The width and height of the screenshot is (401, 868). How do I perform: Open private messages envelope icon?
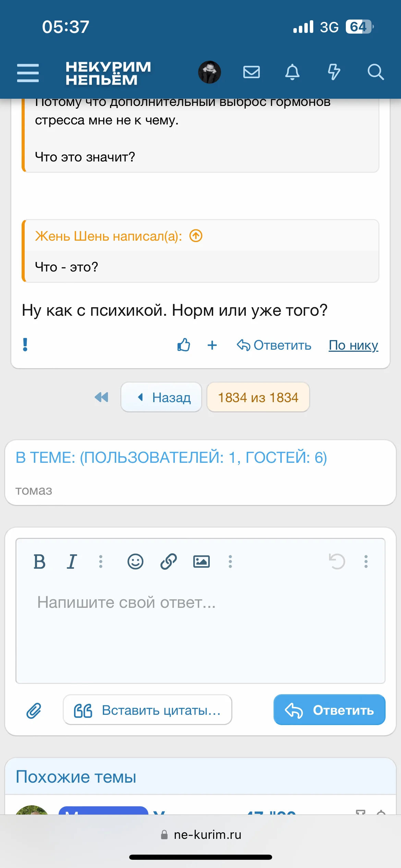pyautogui.click(x=251, y=72)
